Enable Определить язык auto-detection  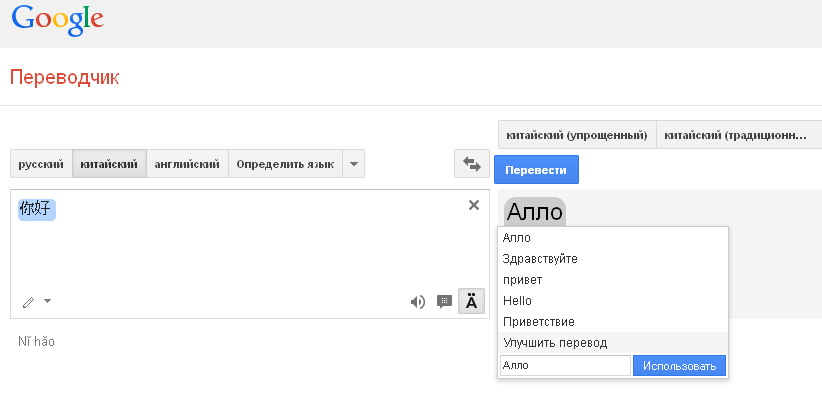(x=285, y=164)
